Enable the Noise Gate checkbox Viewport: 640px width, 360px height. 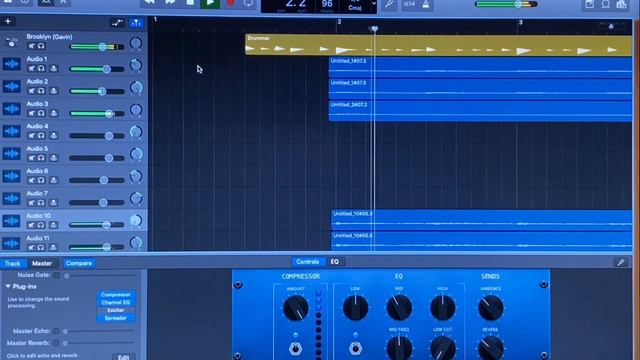(56, 275)
